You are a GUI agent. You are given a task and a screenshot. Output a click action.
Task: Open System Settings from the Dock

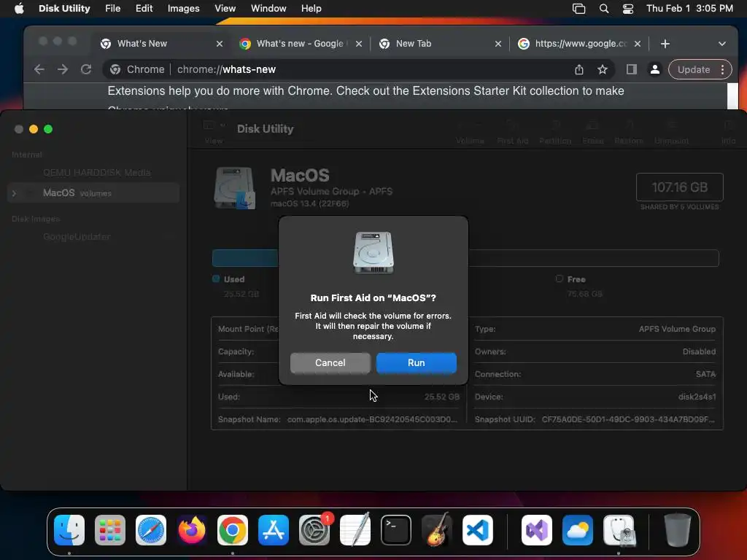(314, 530)
